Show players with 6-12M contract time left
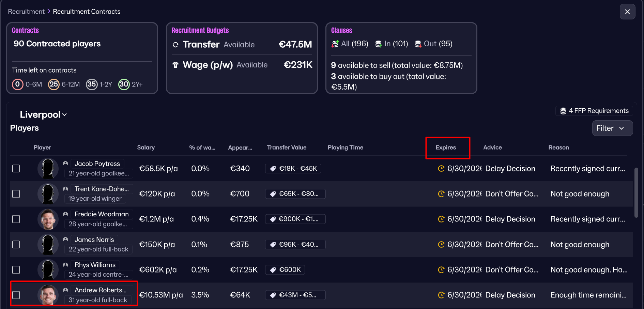This screenshot has width=644, height=309. 54,84
